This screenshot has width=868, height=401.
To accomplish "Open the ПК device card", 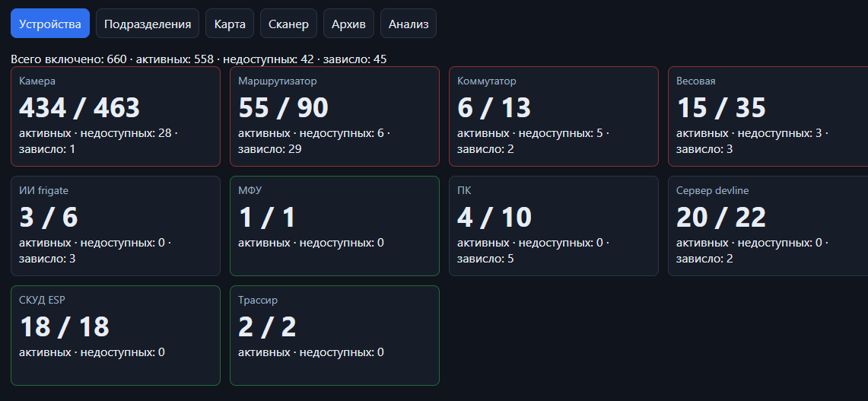I will pyautogui.click(x=554, y=226).
